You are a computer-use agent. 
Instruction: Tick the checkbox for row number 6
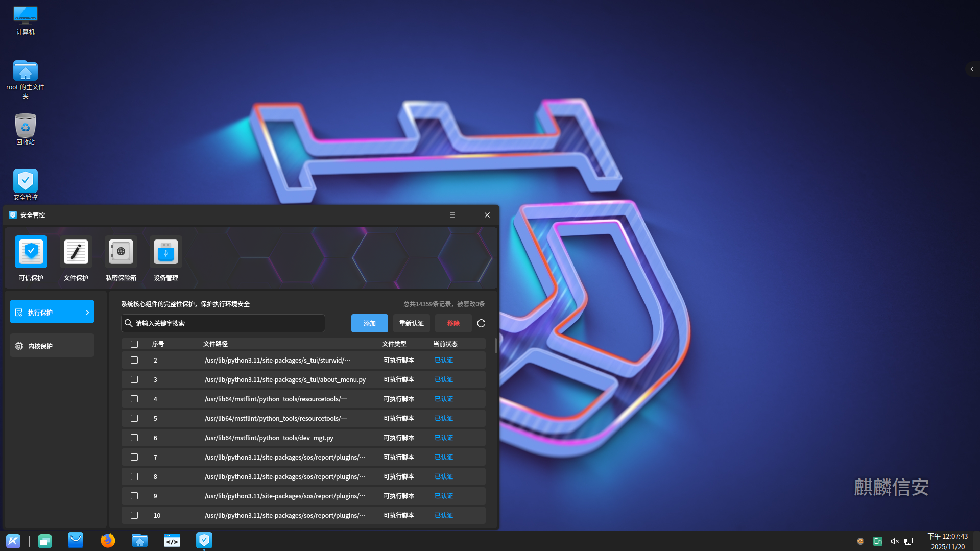(134, 438)
